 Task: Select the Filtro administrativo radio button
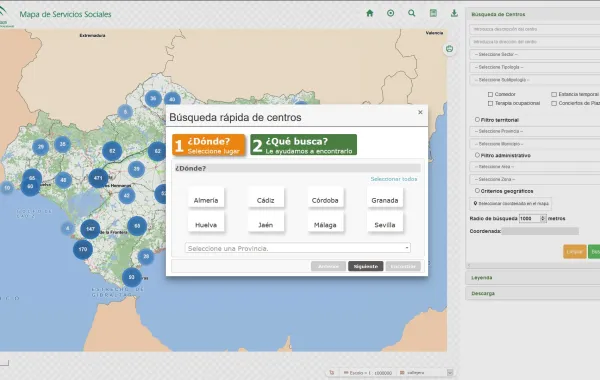[477, 155]
